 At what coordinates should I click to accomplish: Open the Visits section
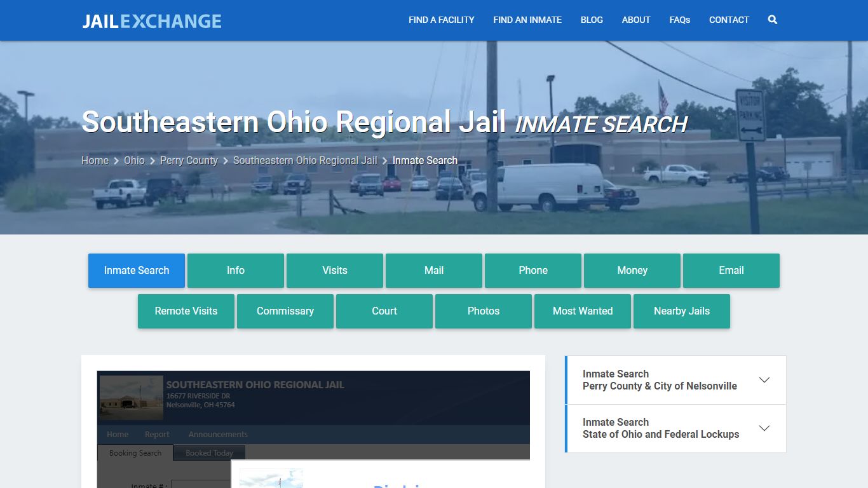pyautogui.click(x=335, y=271)
